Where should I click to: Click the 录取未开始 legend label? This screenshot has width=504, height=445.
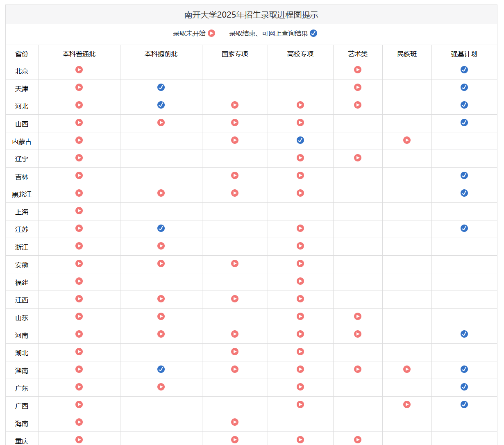[x=189, y=33]
